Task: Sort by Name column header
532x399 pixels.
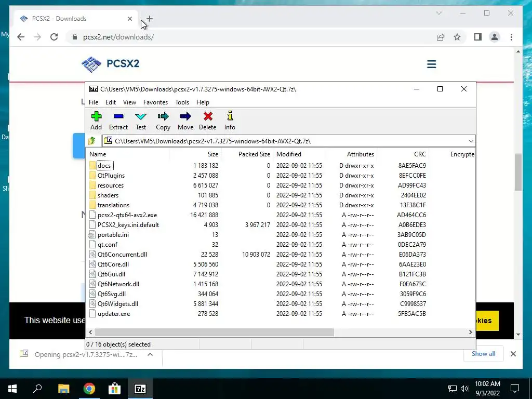Action: point(127,154)
